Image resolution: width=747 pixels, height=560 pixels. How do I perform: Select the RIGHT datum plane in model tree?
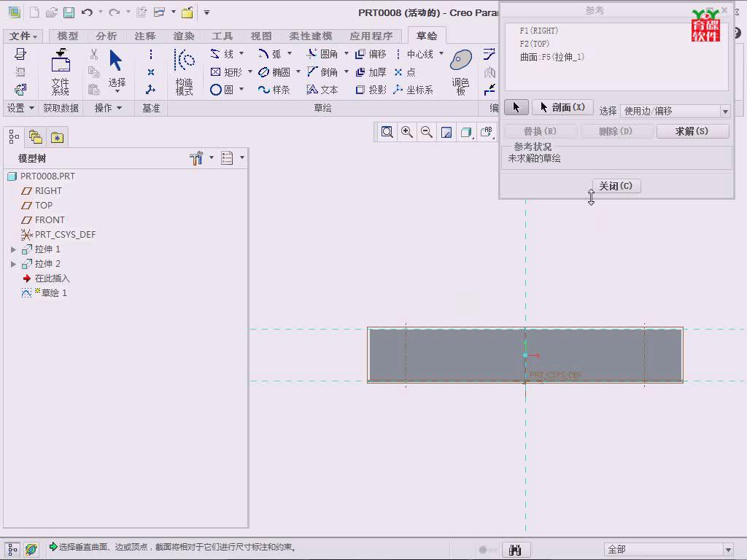point(42,190)
